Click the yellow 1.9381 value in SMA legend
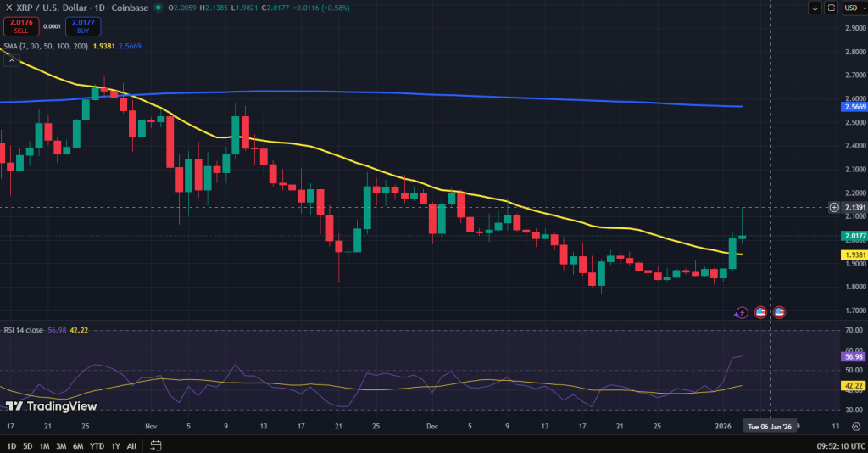 (x=103, y=46)
